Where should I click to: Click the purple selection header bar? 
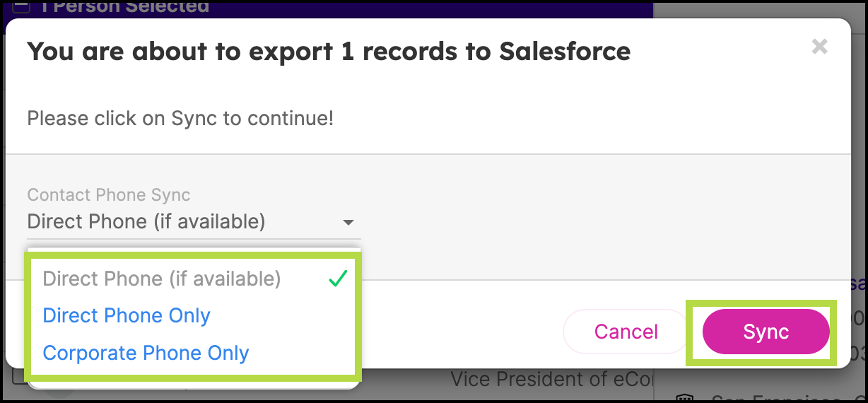coord(329,8)
